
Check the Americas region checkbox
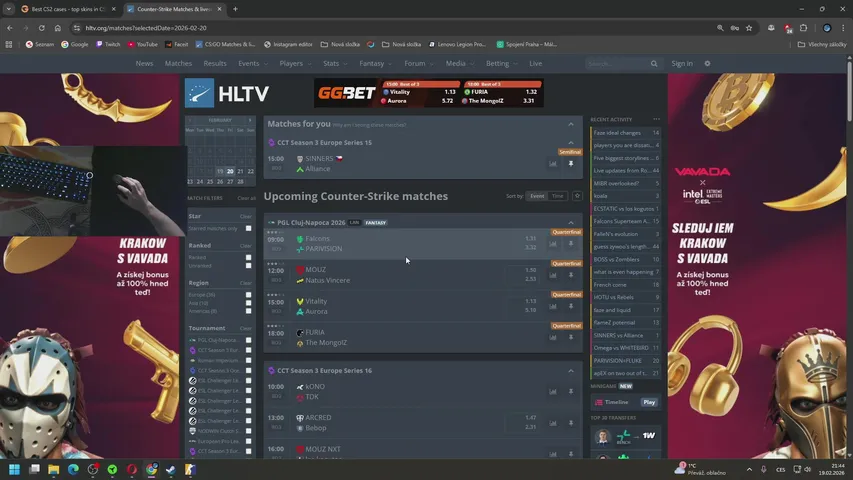click(x=249, y=311)
